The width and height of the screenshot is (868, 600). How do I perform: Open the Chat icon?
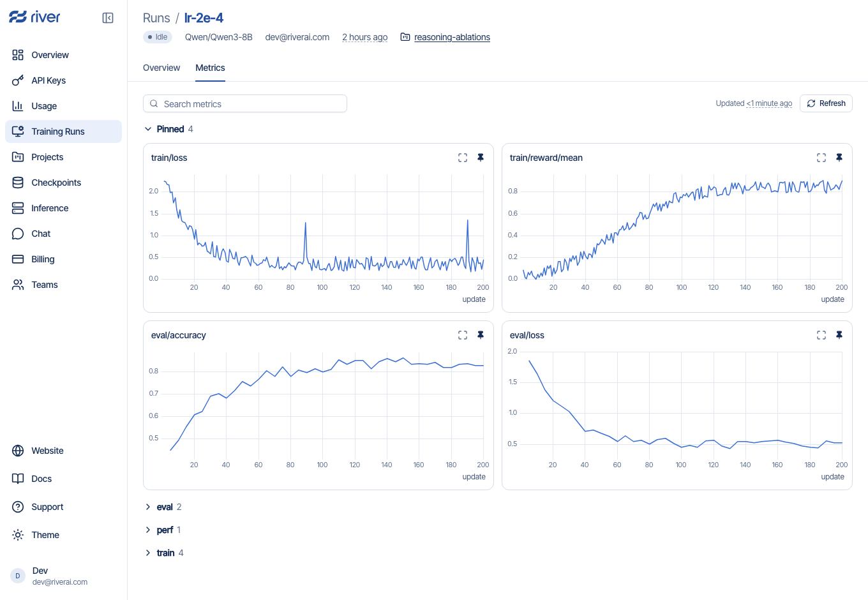[18, 234]
